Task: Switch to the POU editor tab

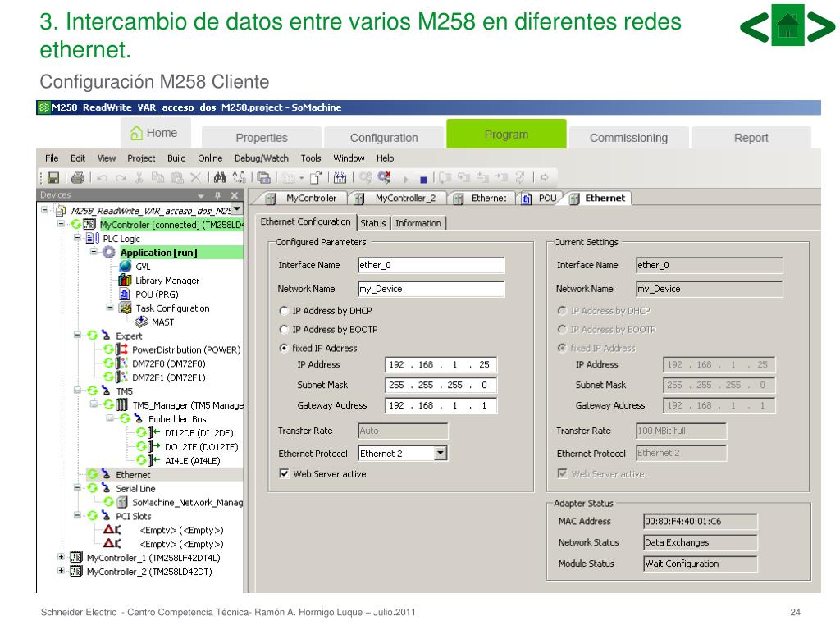Action: tap(541, 199)
